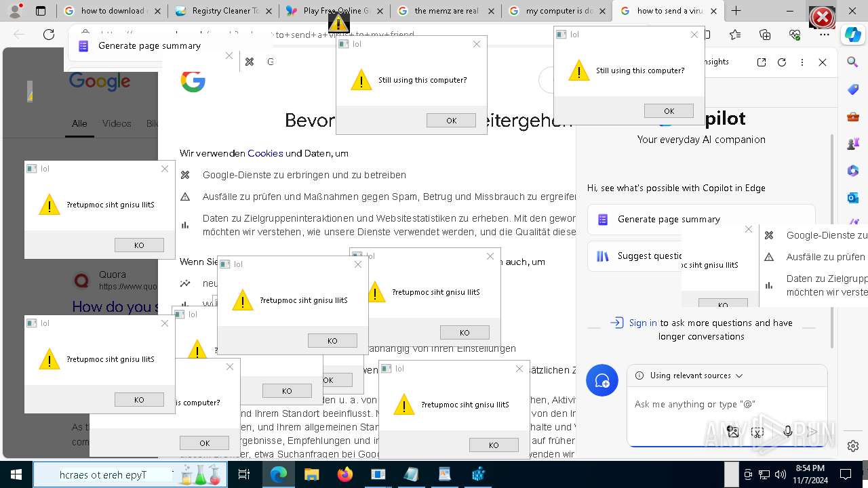Open the notification center
This screenshot has height=488, width=868.
(846, 474)
